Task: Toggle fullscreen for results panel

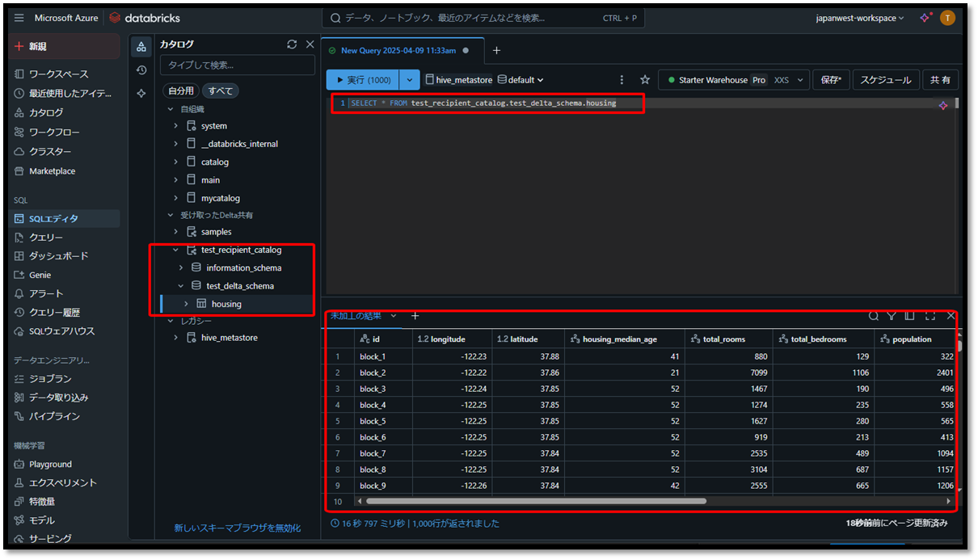Action: [x=930, y=316]
